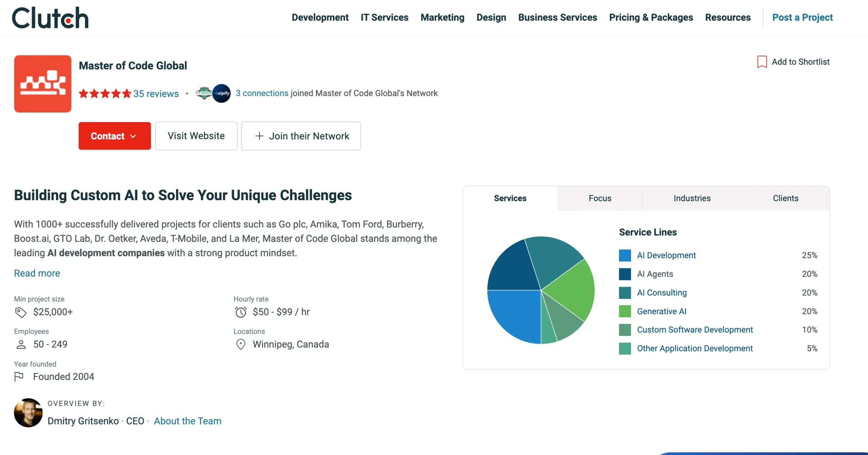Image resolution: width=868 pixels, height=455 pixels.
Task: Click the person icon beside Employees count
Action: [21, 344]
